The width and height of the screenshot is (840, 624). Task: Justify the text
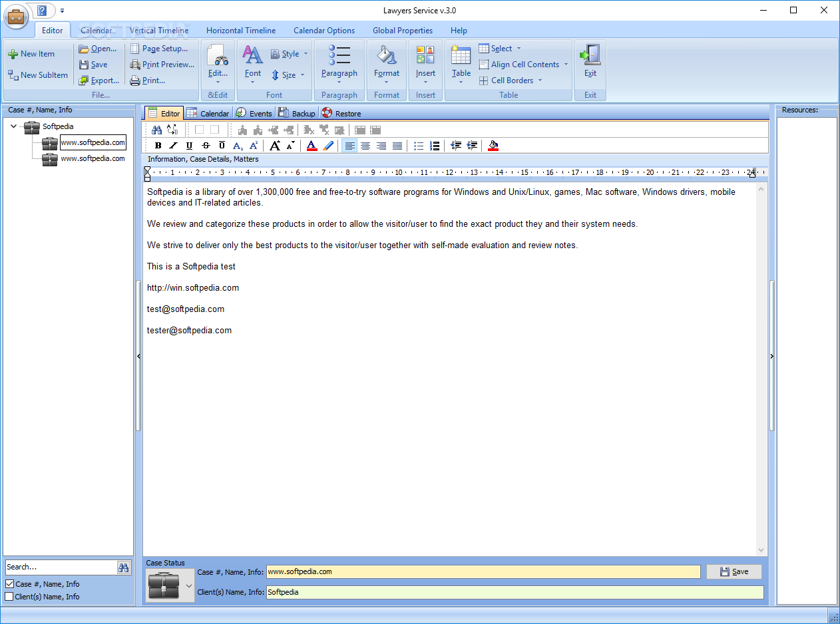click(x=397, y=146)
